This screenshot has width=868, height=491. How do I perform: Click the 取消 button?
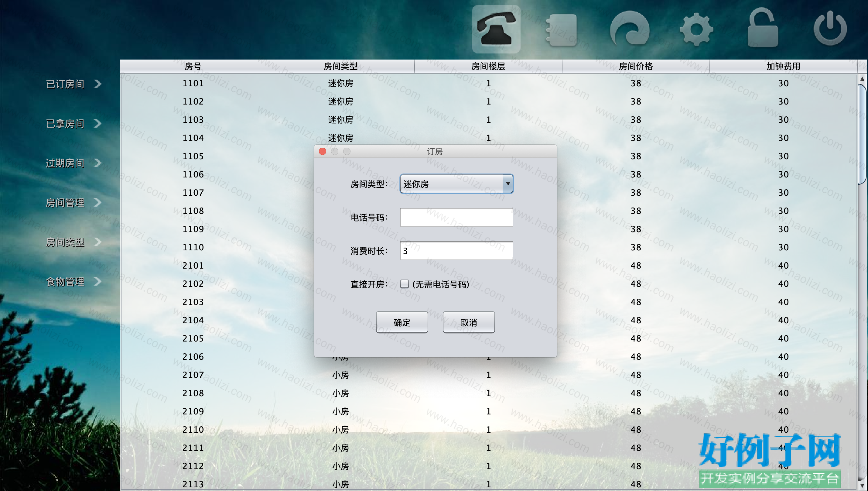pyautogui.click(x=469, y=322)
